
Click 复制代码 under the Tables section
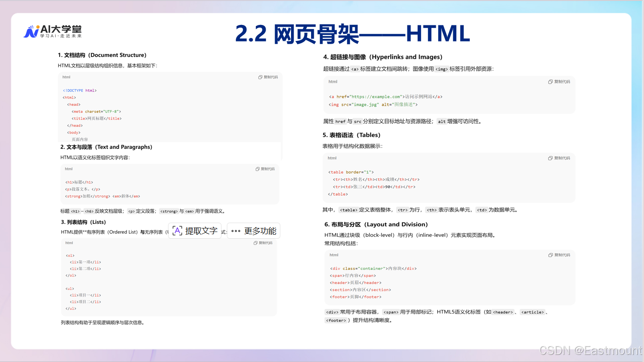point(562,158)
